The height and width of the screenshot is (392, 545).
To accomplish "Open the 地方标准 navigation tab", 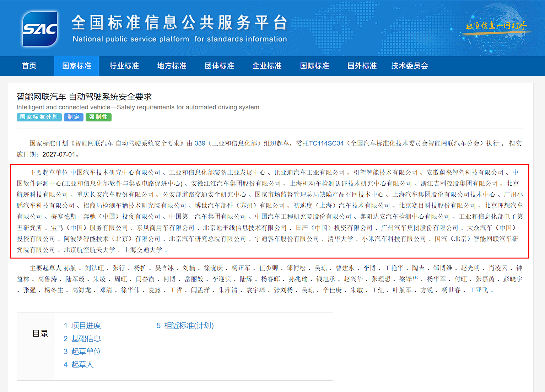I will (x=172, y=66).
